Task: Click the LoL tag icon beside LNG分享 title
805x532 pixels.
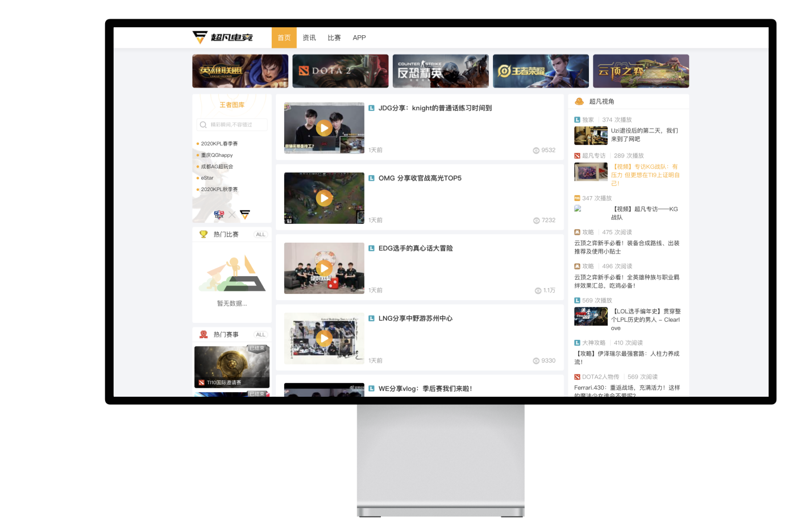Action: coord(371,318)
